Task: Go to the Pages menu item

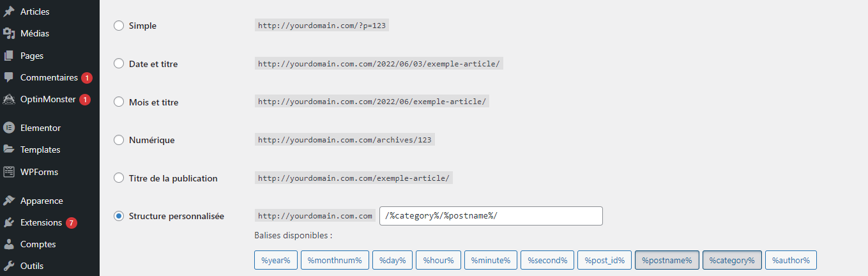Action: [32, 56]
